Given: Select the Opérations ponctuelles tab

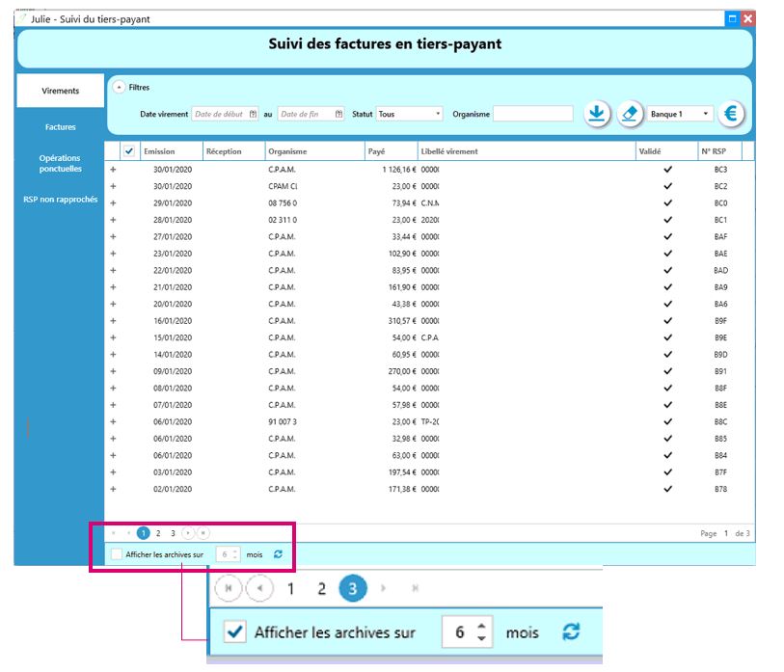Looking at the screenshot, I should (x=61, y=163).
